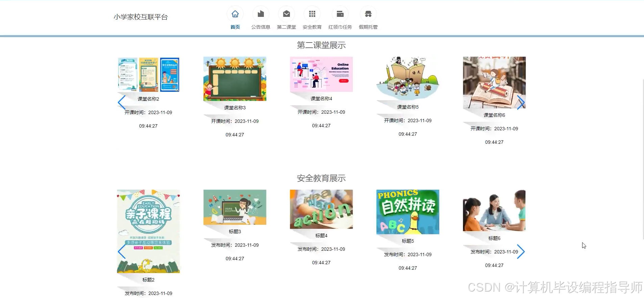Click the 课堂名称5 title link
644x298 pixels.
(408, 107)
